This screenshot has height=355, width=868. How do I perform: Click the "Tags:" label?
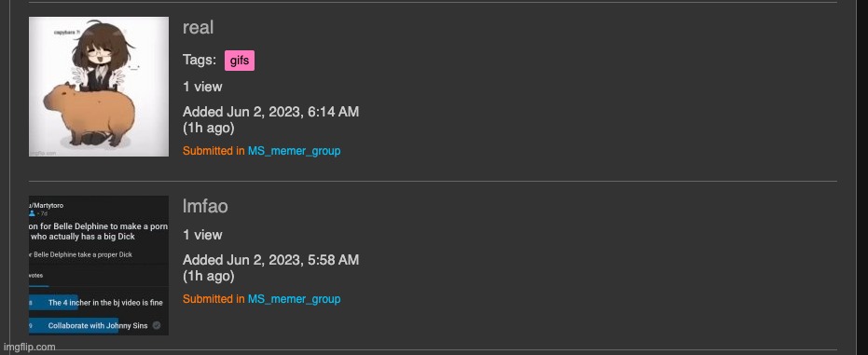click(x=200, y=60)
